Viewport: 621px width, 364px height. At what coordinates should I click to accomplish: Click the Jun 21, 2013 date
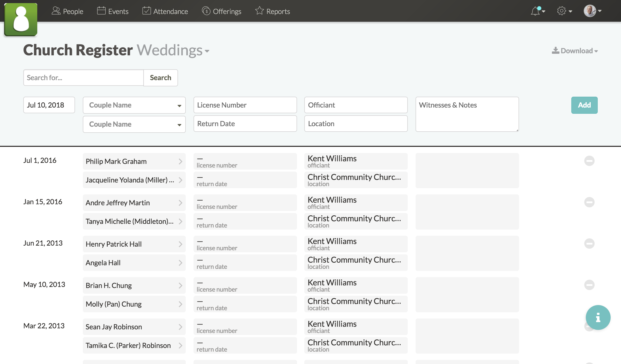tap(43, 243)
